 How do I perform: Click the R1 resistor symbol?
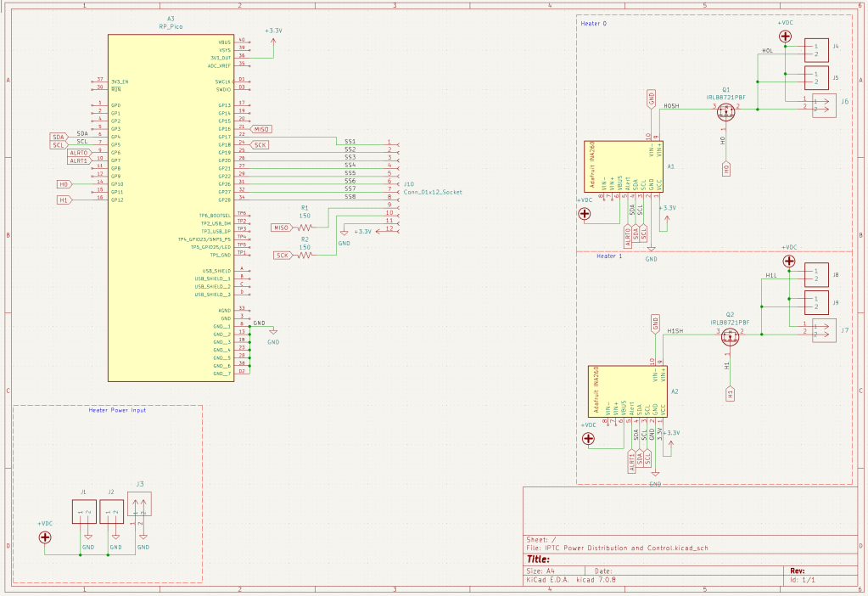[305, 228]
